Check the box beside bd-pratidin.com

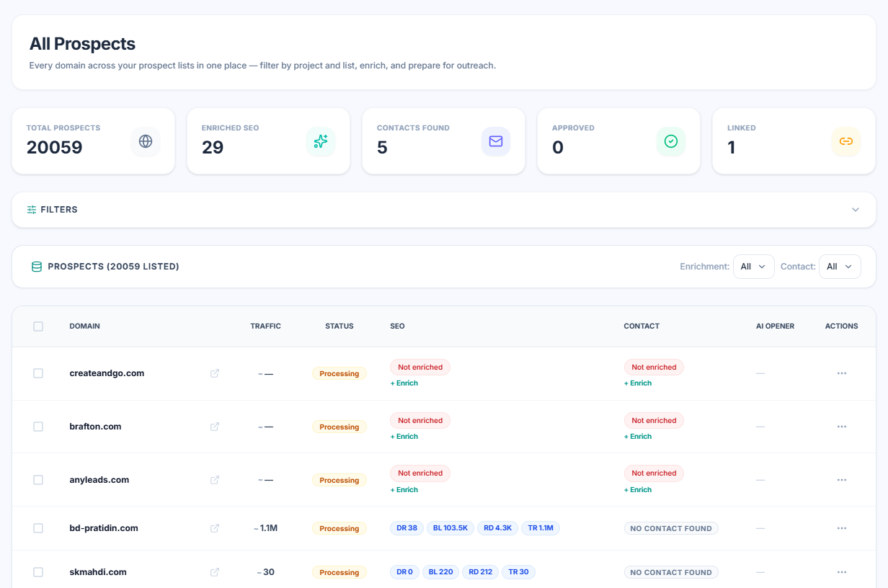pos(38,528)
